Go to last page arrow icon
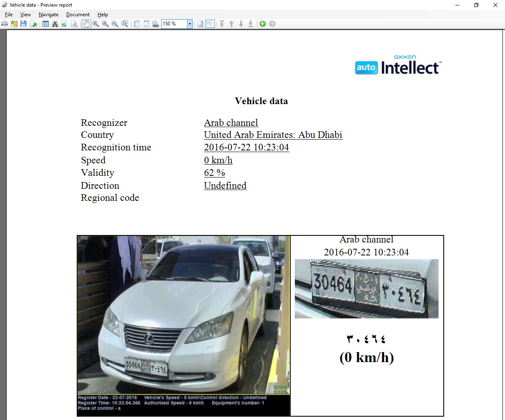The image size is (505, 420). 251,24
